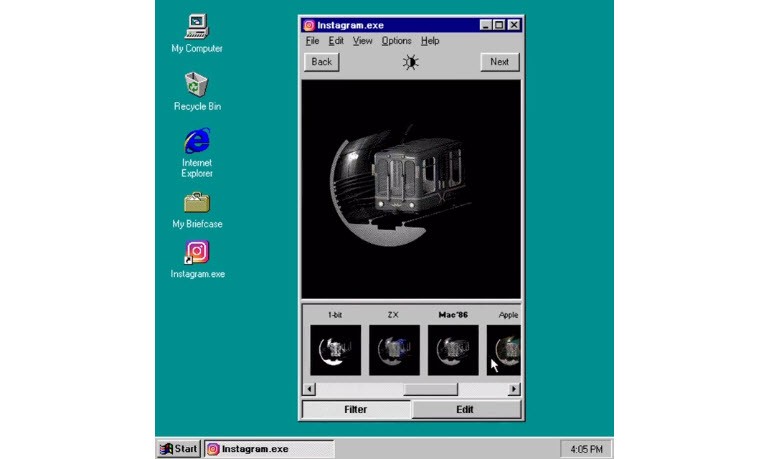Select the Internet Explorer desktop icon

(197, 153)
